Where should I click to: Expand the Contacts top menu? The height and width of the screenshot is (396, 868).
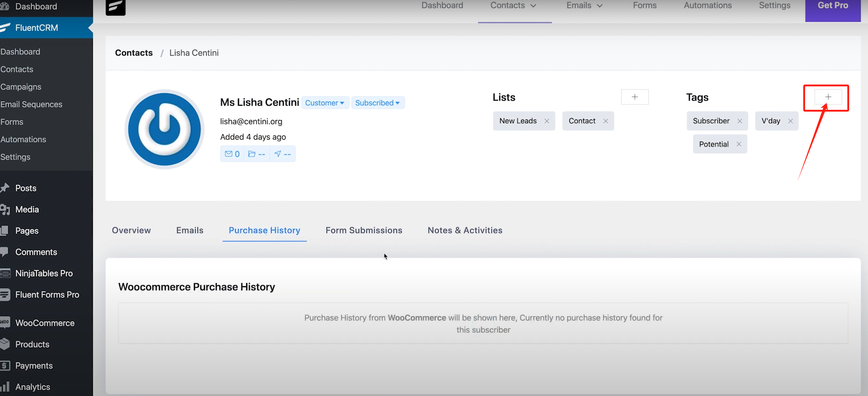[x=513, y=6]
